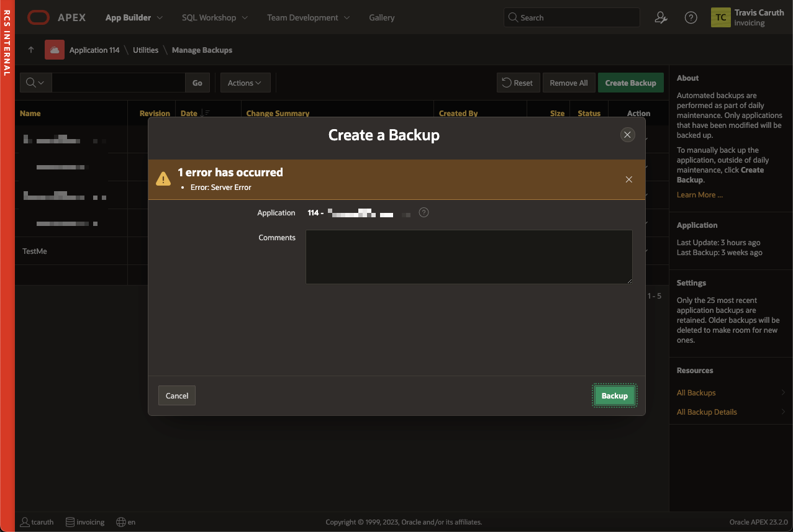The width and height of the screenshot is (793, 532).
Task: Click the top Search field
Action: (x=571, y=17)
